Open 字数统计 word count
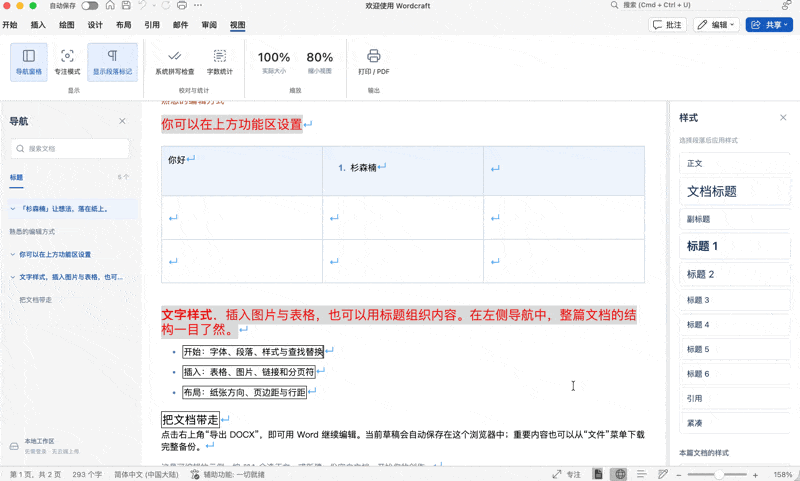 click(x=219, y=62)
